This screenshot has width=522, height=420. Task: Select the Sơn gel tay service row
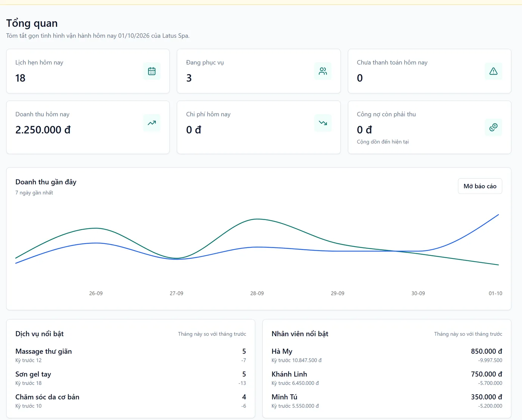(130, 378)
